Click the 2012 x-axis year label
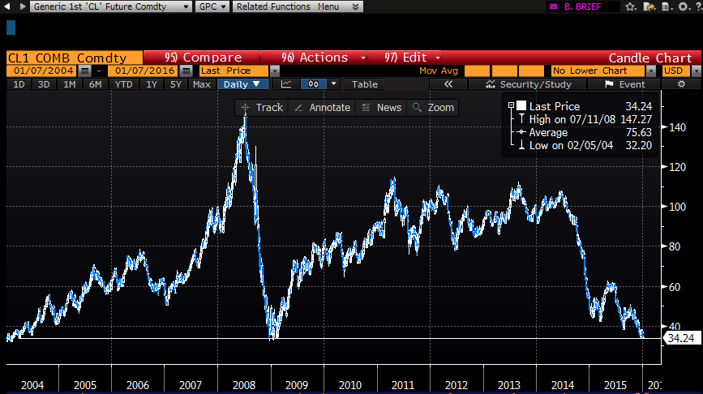Image resolution: width=703 pixels, height=394 pixels. 456,385
